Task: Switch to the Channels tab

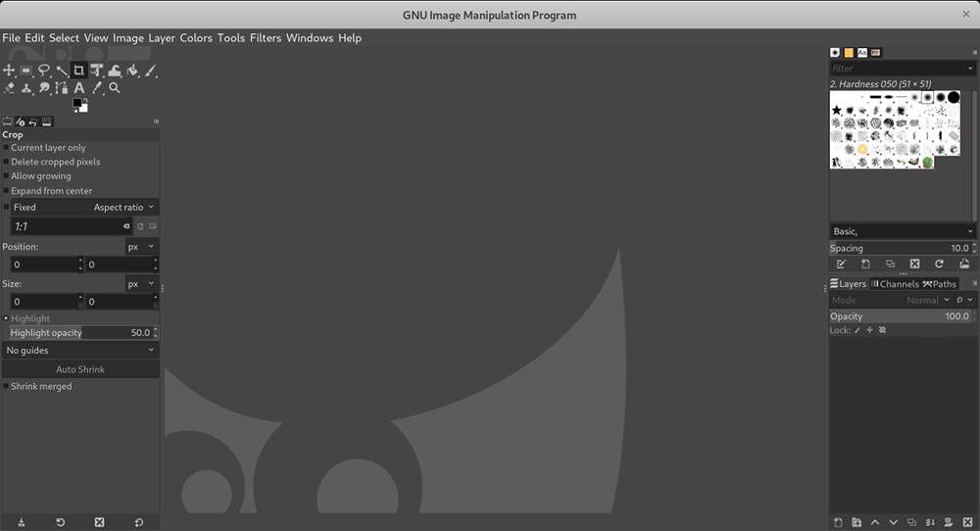Action: click(x=895, y=283)
